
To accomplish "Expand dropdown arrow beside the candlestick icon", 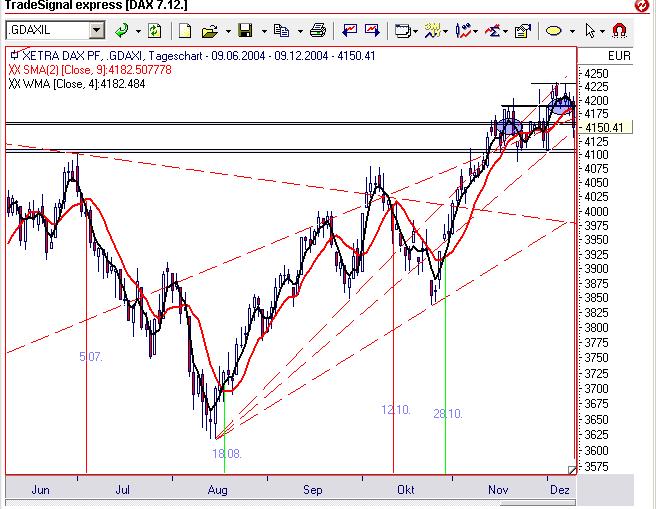I will click(x=476, y=31).
